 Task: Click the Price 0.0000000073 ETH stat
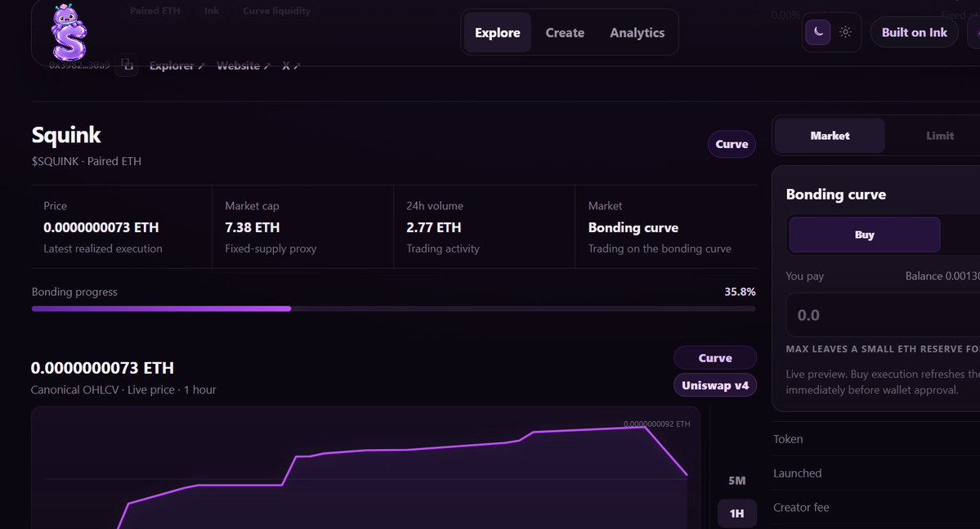point(101,227)
